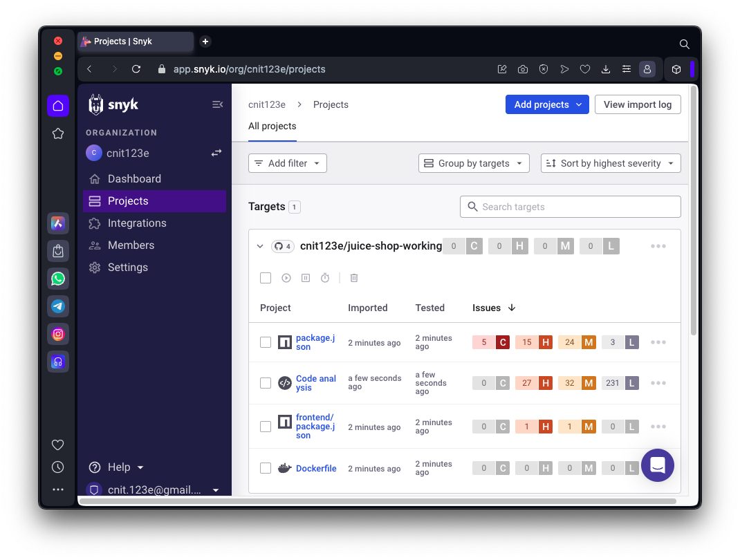Open the chat support bubble
Image resolution: width=740 pixels, height=560 pixels.
pos(658,465)
